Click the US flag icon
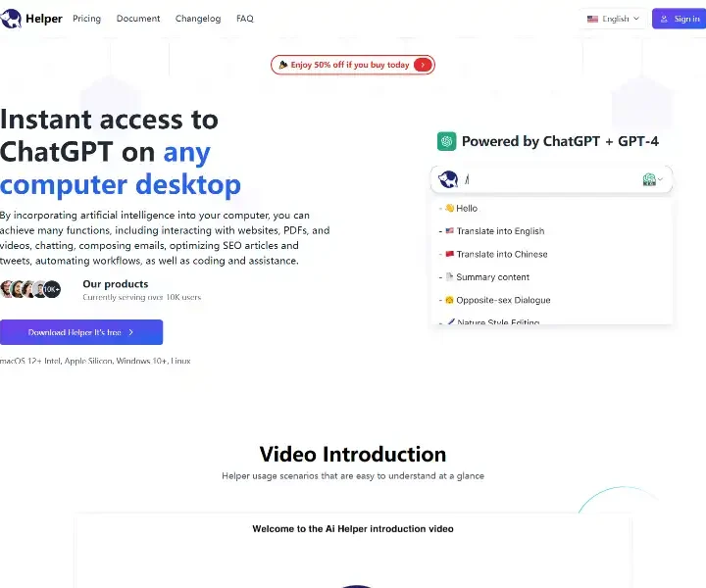706x588 pixels. 592,19
